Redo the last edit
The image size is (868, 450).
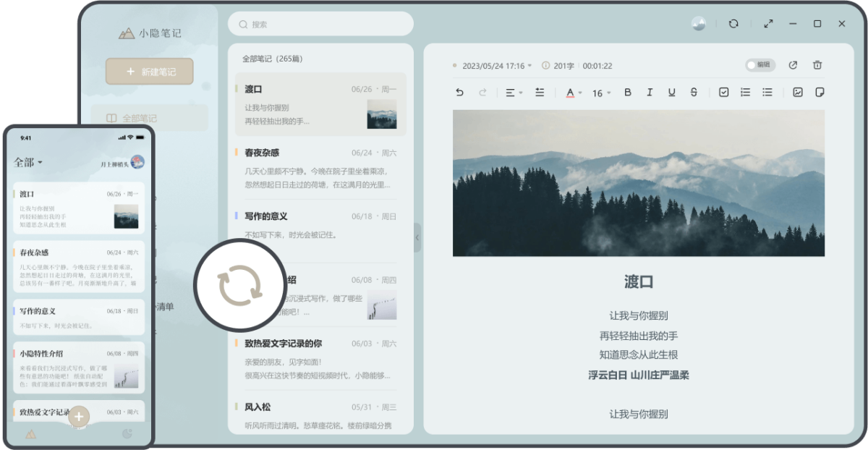[x=482, y=93]
